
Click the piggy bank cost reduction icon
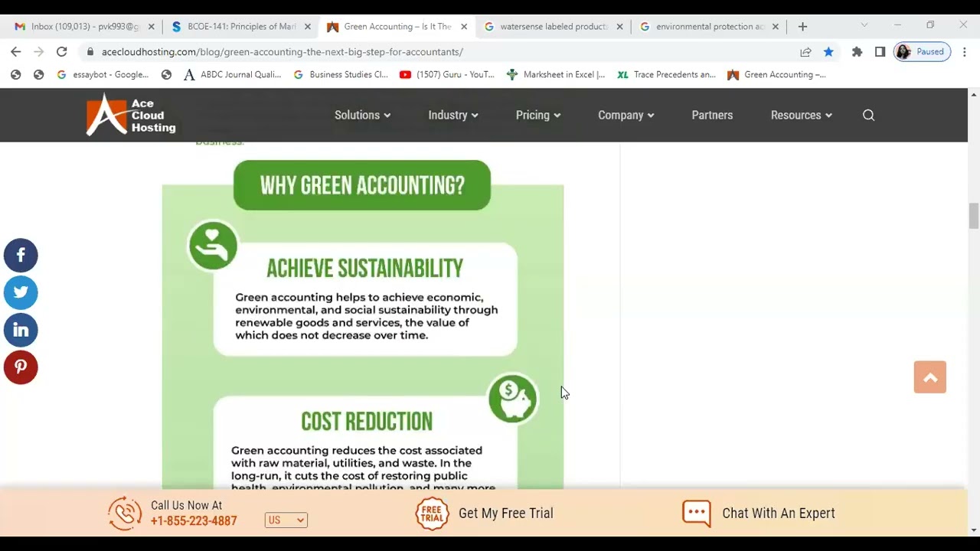[x=513, y=398]
